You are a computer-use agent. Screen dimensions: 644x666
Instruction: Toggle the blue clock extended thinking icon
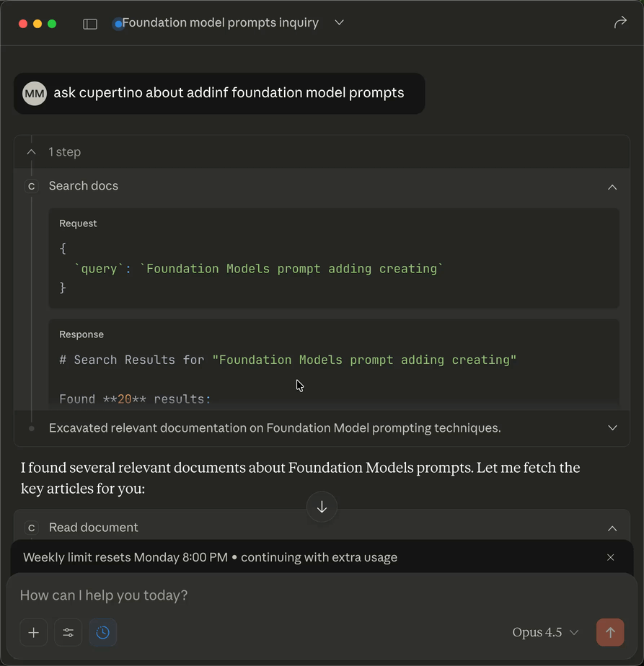coord(103,632)
